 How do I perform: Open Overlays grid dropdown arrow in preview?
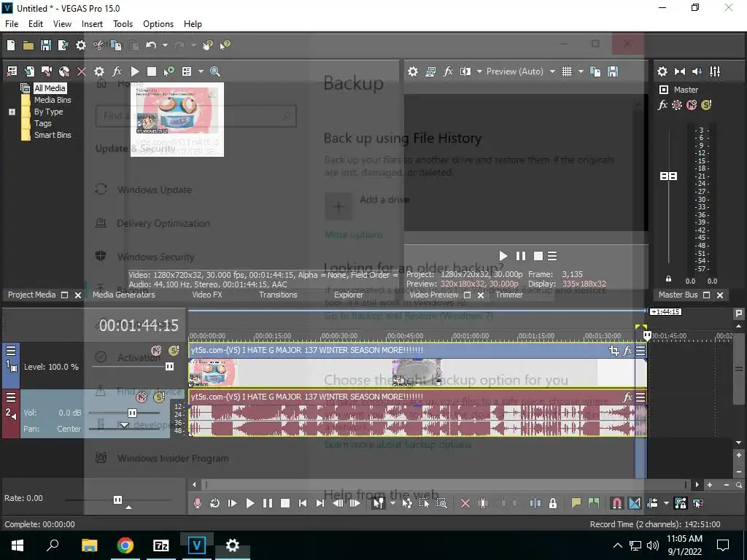[581, 71]
